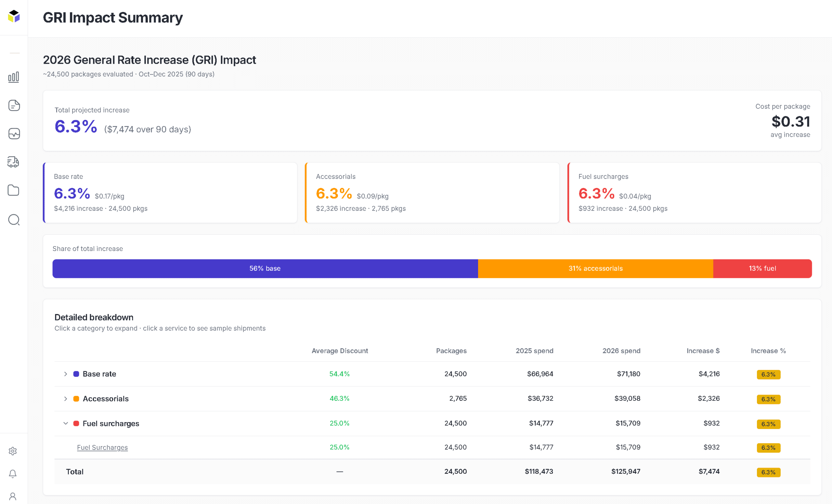Select the Accessorials summary card
The height and width of the screenshot is (504, 832).
pyautogui.click(x=432, y=193)
